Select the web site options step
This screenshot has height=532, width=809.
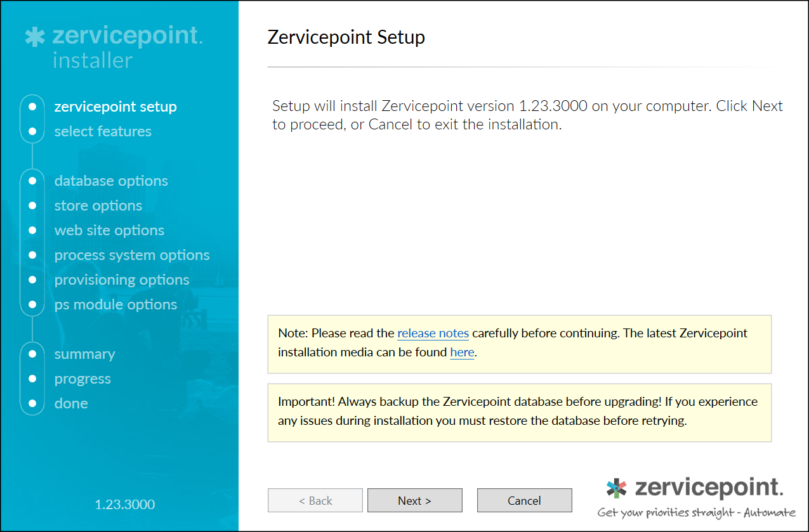pos(109,230)
